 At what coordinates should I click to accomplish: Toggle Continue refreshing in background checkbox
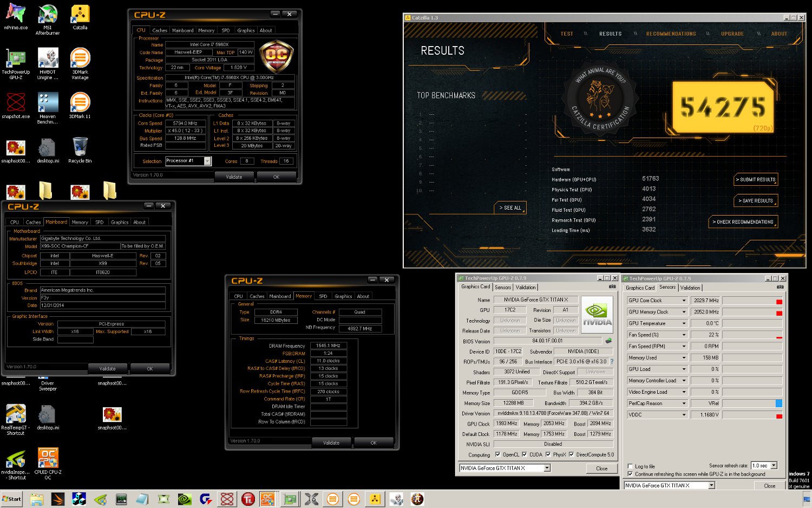coord(630,474)
